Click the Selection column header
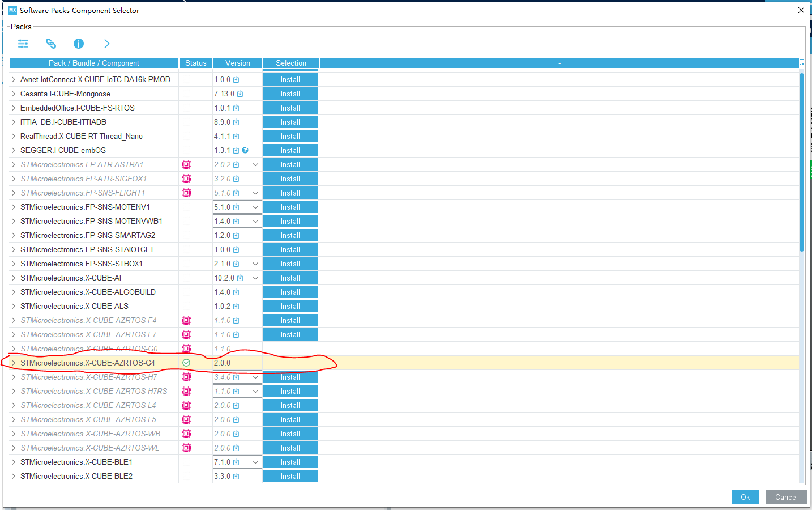Screen dimensions: 812x510 coord(291,63)
